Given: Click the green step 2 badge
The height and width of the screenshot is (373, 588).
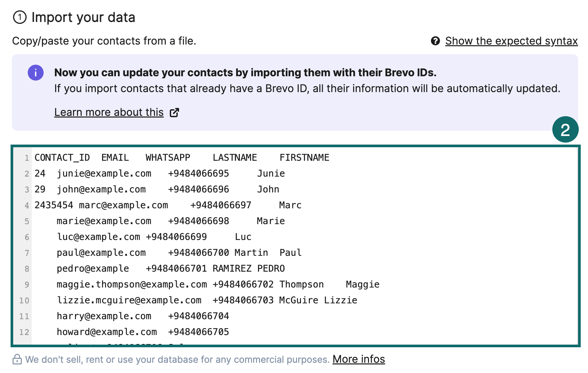Looking at the screenshot, I should pyautogui.click(x=565, y=129).
